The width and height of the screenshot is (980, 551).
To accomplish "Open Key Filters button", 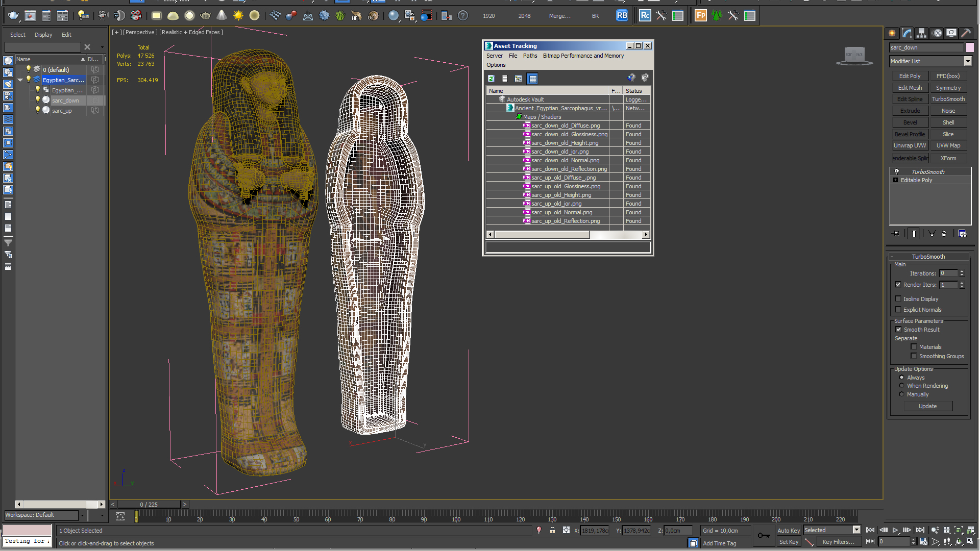I will coord(839,542).
